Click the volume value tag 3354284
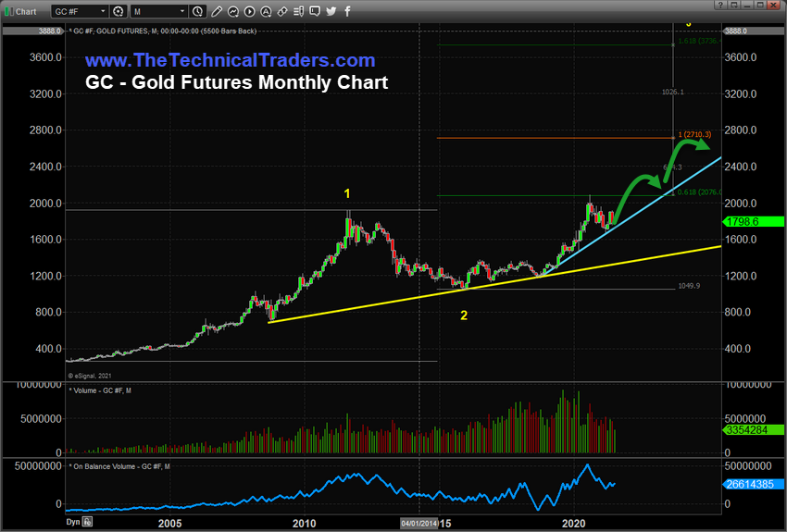787x532 pixels. [x=753, y=429]
